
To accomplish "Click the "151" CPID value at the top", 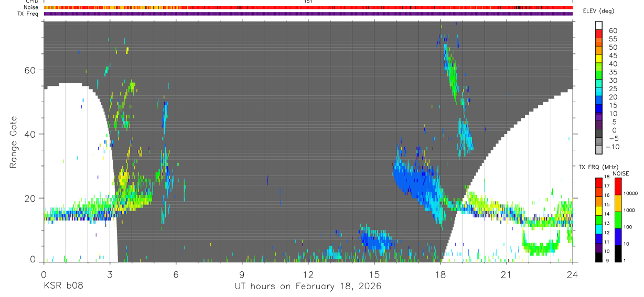I will point(308,2).
